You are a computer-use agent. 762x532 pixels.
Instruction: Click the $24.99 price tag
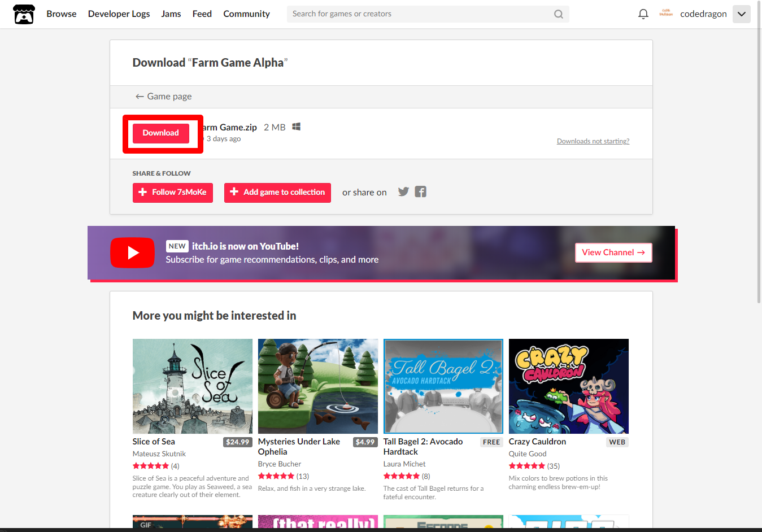[x=238, y=442]
